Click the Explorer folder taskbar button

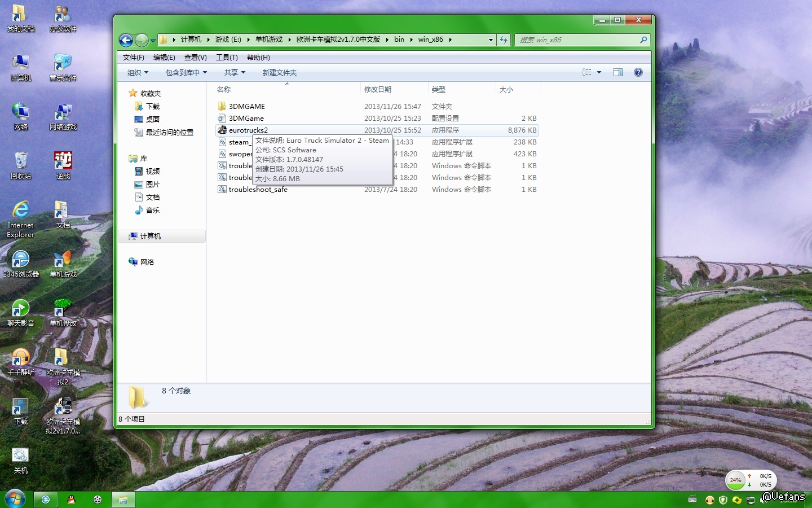tap(123, 500)
